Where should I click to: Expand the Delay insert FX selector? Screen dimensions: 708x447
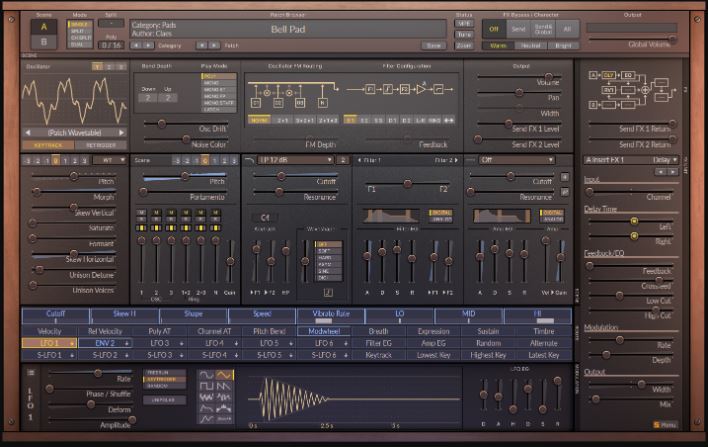[x=665, y=160]
